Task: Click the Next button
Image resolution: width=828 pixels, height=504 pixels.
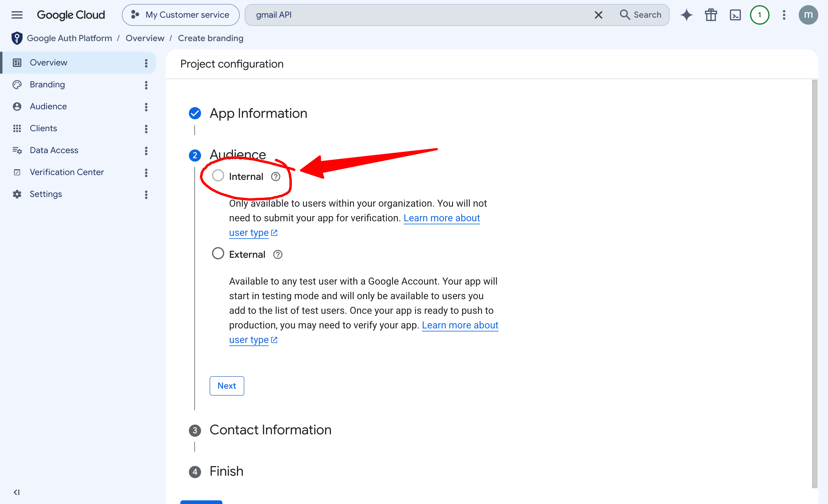Action: point(226,386)
